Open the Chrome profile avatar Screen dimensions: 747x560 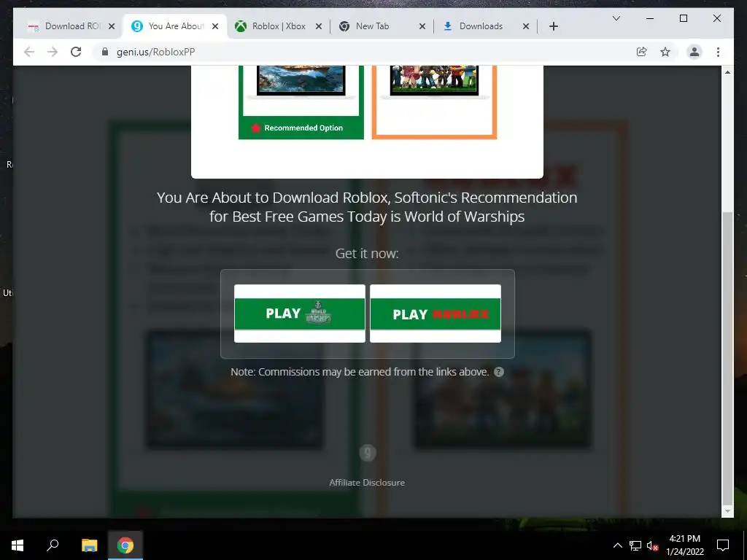point(694,52)
